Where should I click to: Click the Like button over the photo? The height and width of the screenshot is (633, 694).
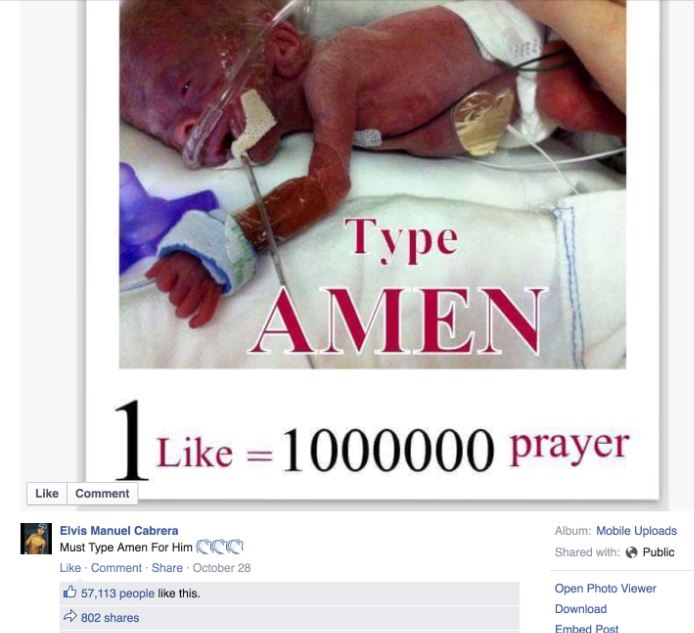pyautogui.click(x=47, y=493)
